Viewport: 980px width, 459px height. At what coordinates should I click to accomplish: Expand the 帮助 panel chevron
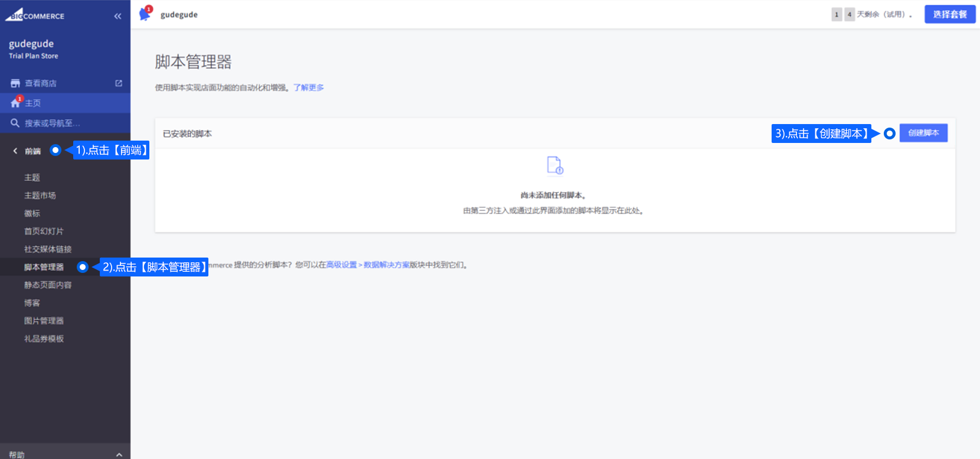tap(119, 454)
